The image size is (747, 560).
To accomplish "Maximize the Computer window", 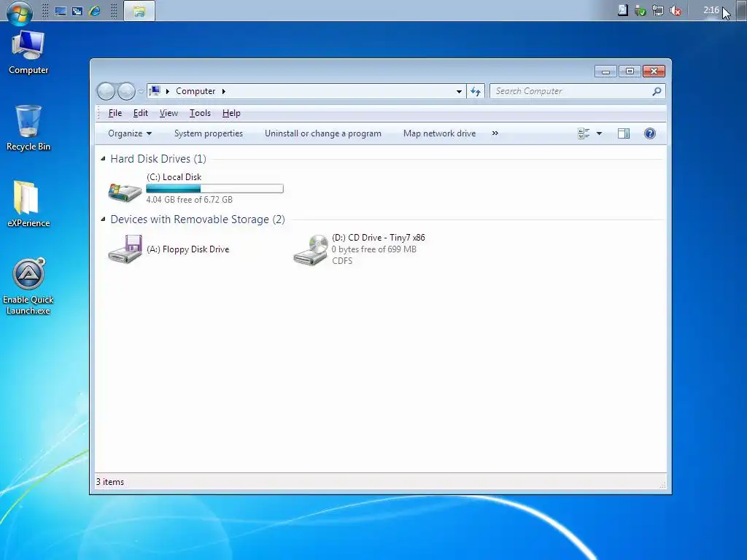I will pyautogui.click(x=630, y=71).
